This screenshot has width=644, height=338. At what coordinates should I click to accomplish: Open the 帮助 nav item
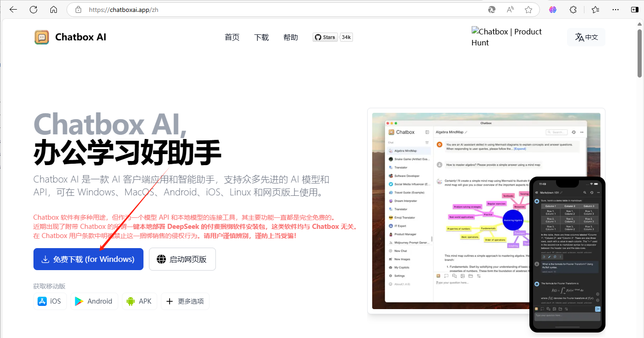(291, 38)
